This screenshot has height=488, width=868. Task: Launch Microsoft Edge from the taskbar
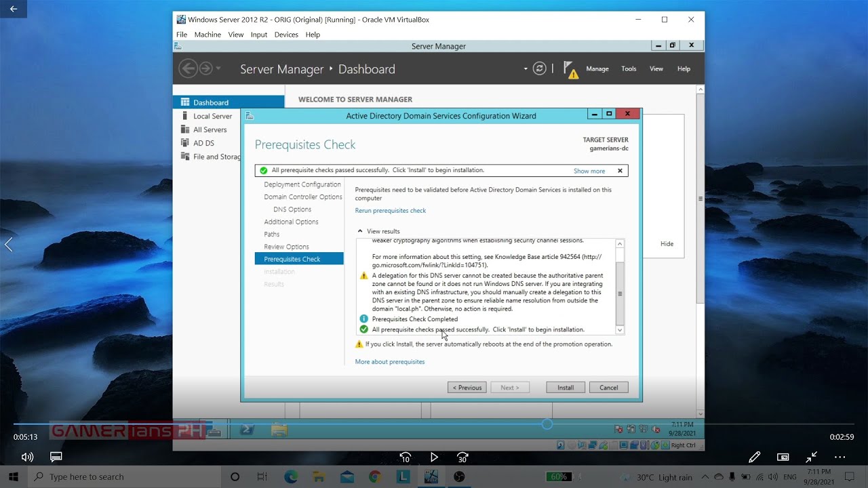point(290,476)
